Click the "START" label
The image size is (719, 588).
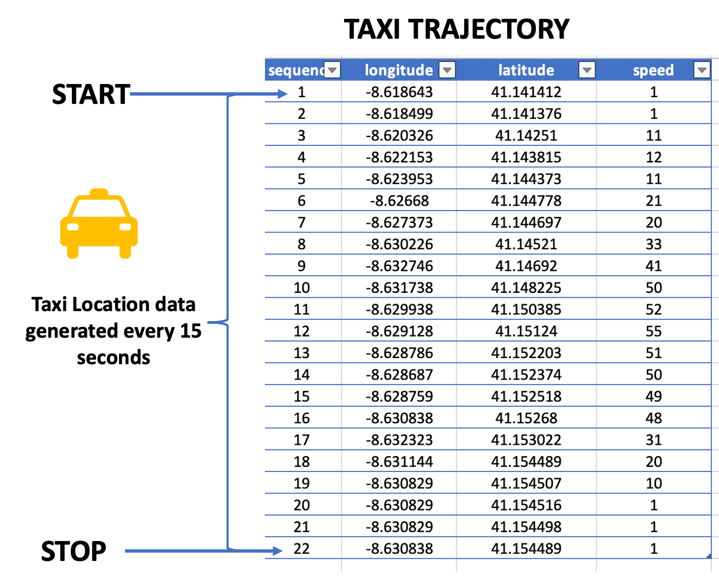pos(91,95)
